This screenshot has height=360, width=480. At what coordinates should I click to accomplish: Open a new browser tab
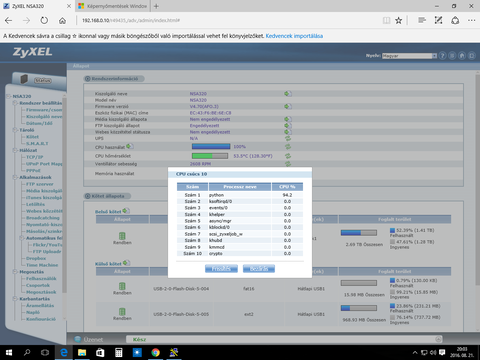click(x=156, y=6)
